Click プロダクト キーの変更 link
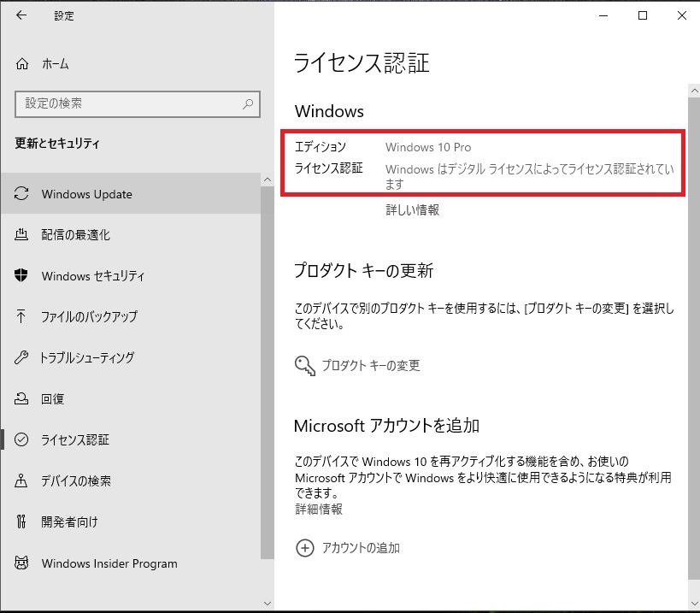The image size is (700, 613). pyautogui.click(x=371, y=366)
